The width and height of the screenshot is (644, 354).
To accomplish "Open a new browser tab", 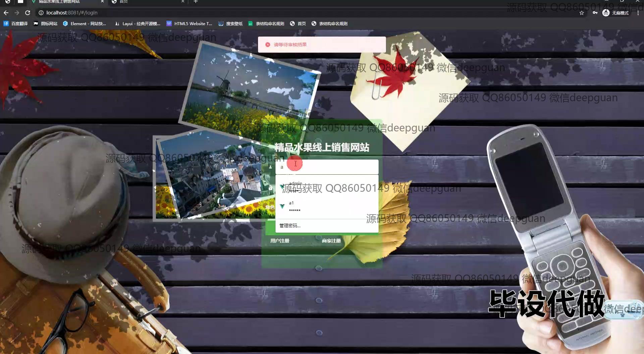I will [196, 2].
